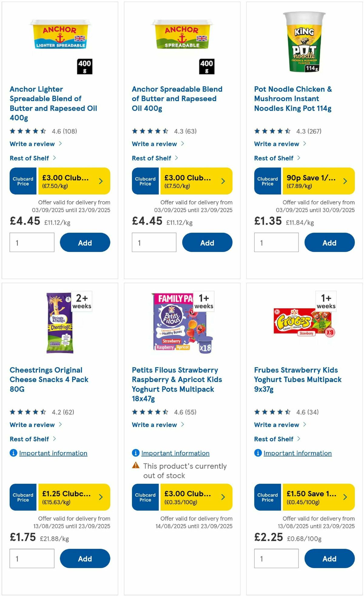This screenshot has height=596, width=364.
Task: Click the Clubcard Price badge on Anchor Lighter Spreadable
Action: pos(23,181)
